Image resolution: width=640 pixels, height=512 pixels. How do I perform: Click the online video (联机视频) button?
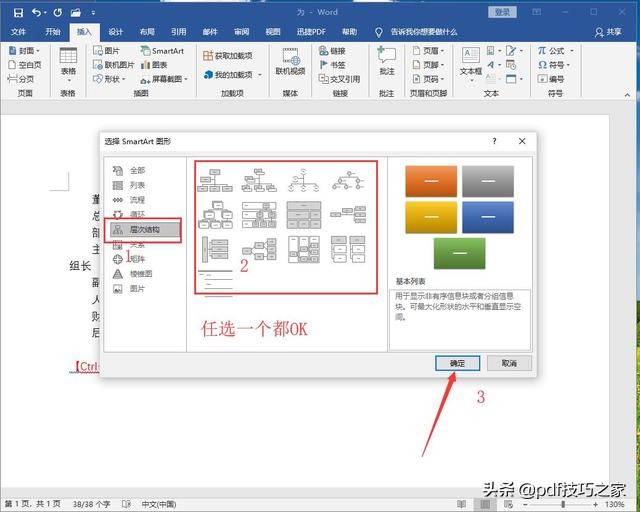click(290, 62)
